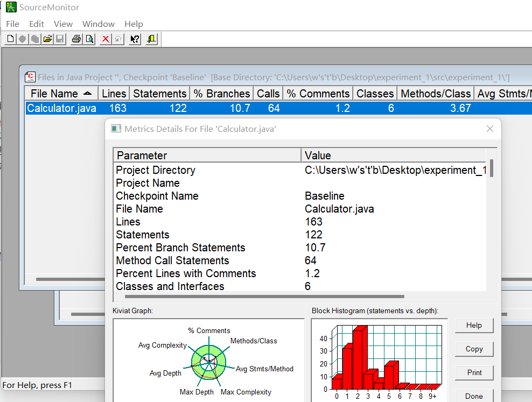Click the Classes and Interfaces row
This screenshot has height=402, width=532.
click(300, 286)
